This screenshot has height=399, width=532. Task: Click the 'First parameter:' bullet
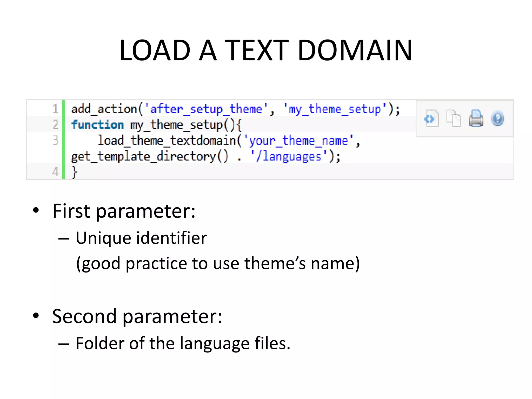coord(124,211)
